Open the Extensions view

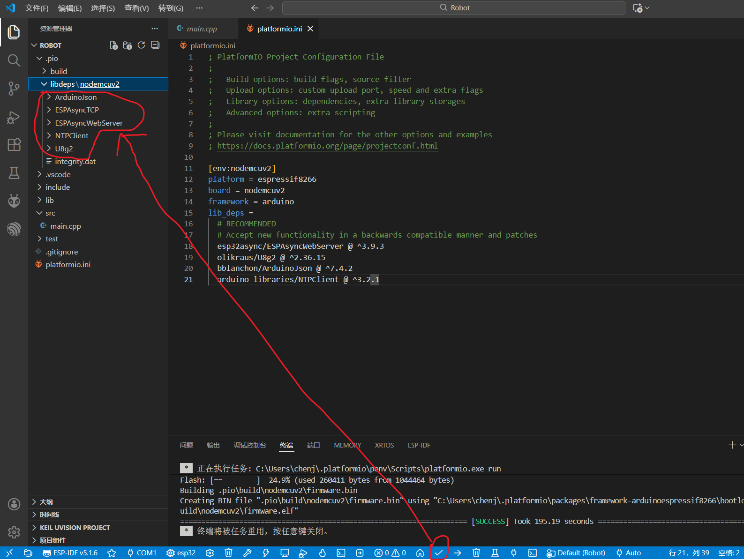(x=14, y=145)
